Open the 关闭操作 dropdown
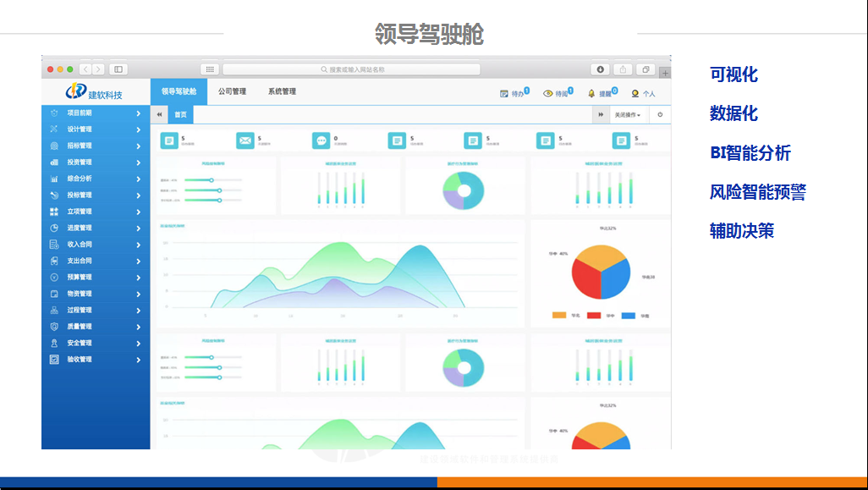Viewport: 868px width, 490px height. (x=628, y=114)
